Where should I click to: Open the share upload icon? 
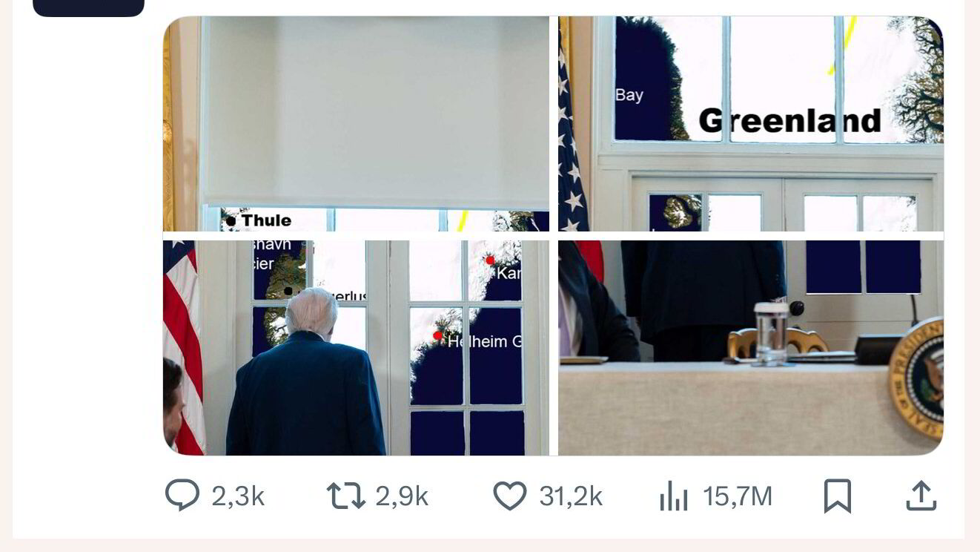921,496
